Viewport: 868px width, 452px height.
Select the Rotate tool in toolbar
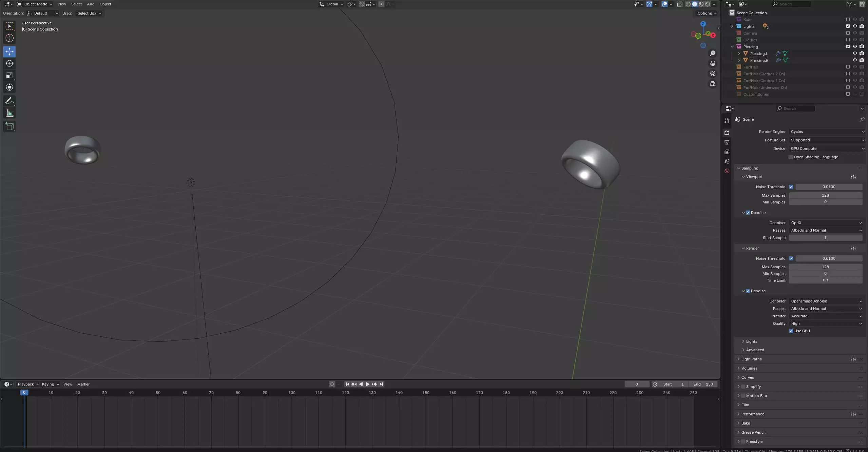point(9,63)
